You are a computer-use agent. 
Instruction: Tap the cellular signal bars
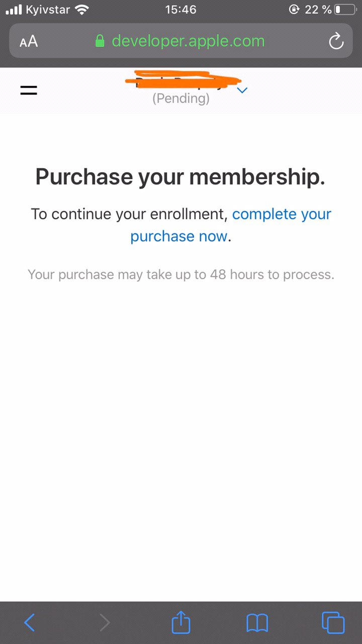(x=14, y=10)
